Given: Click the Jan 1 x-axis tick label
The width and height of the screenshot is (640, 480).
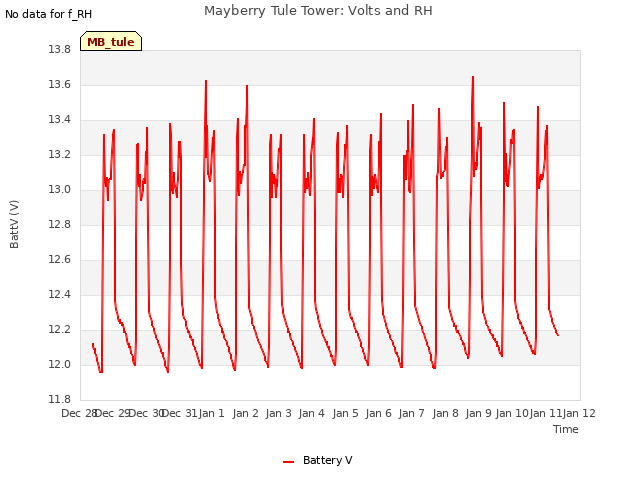Looking at the screenshot, I should tap(211, 413).
